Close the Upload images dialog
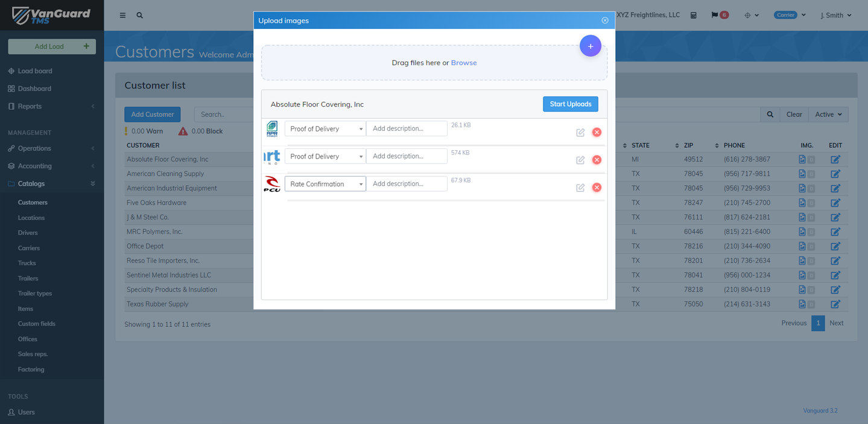Image resolution: width=868 pixels, height=424 pixels. (604, 21)
